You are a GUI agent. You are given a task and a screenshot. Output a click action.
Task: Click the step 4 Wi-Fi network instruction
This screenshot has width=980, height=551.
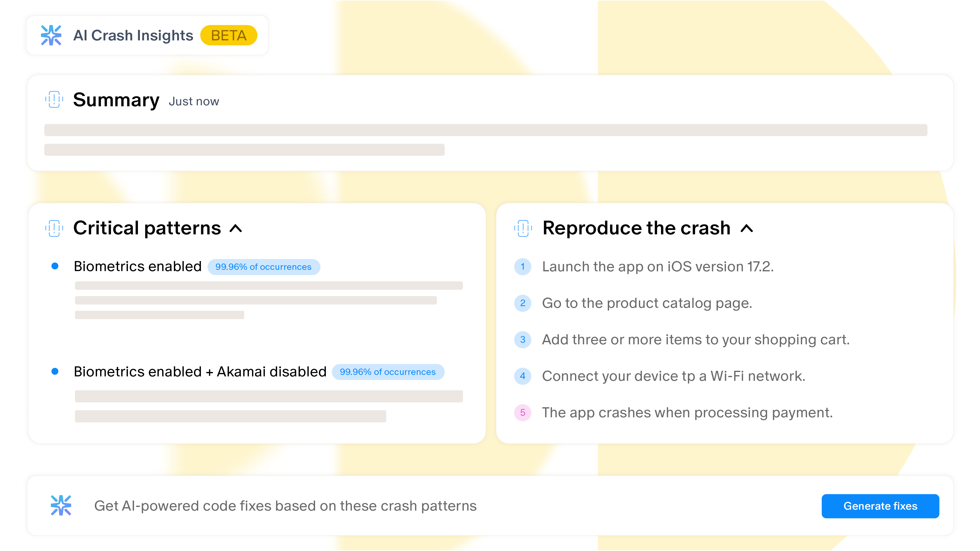[x=673, y=376]
